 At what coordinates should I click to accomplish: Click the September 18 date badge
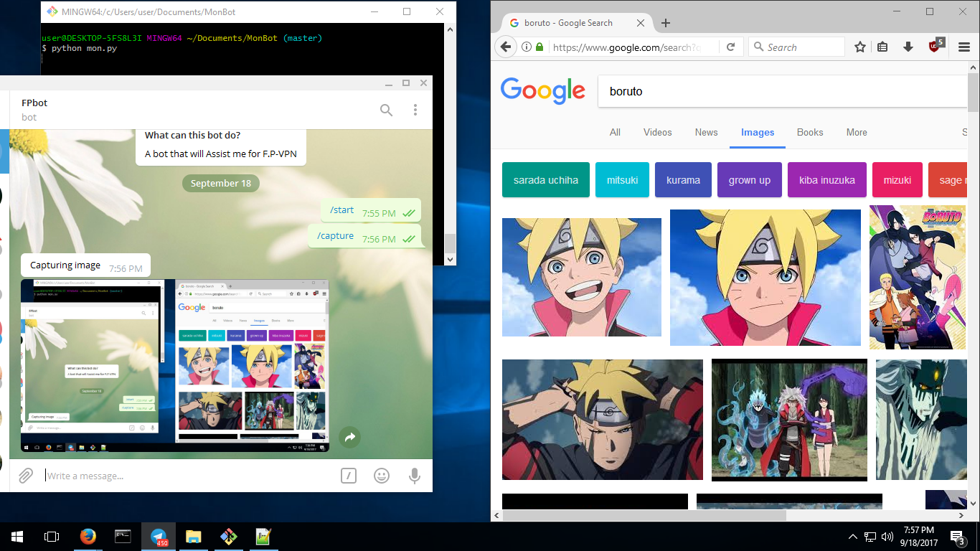[x=221, y=183]
